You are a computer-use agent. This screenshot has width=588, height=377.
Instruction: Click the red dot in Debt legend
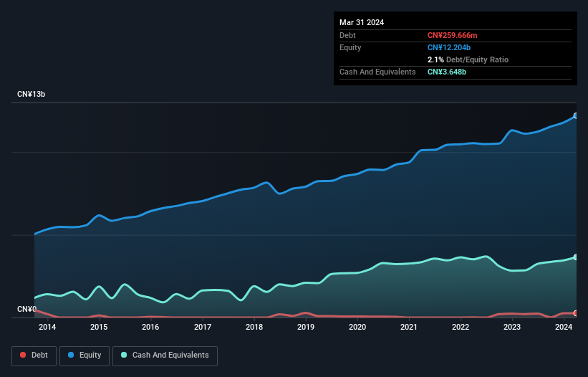tap(23, 355)
